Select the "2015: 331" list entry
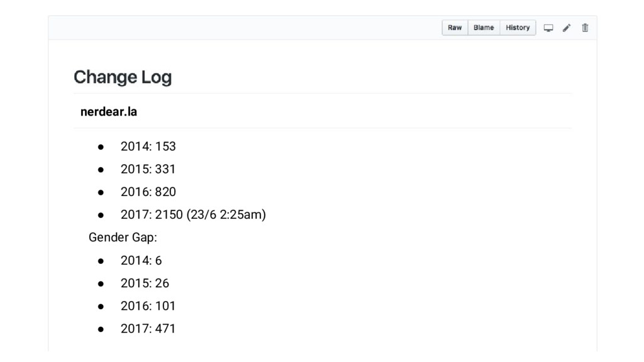The image size is (644, 362). pyautogui.click(x=148, y=169)
